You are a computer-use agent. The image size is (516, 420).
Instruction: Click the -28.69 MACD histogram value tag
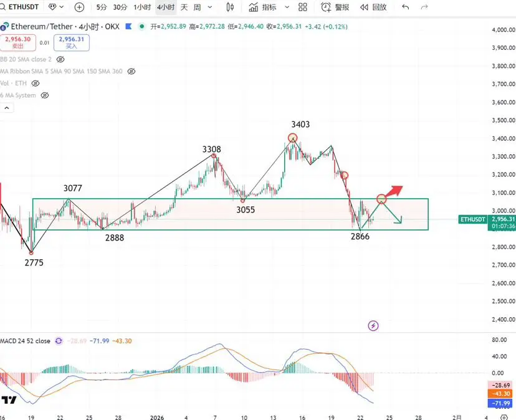500,385
